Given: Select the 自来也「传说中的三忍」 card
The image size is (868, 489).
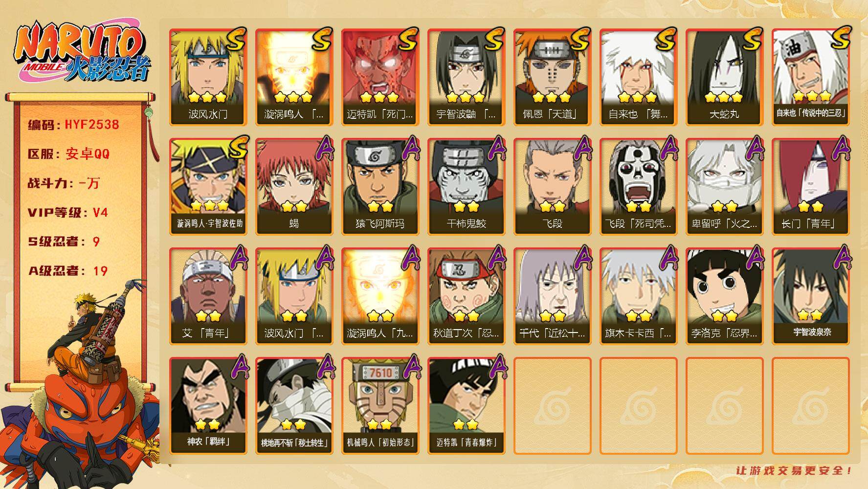Looking at the screenshot, I should pyautogui.click(x=811, y=77).
